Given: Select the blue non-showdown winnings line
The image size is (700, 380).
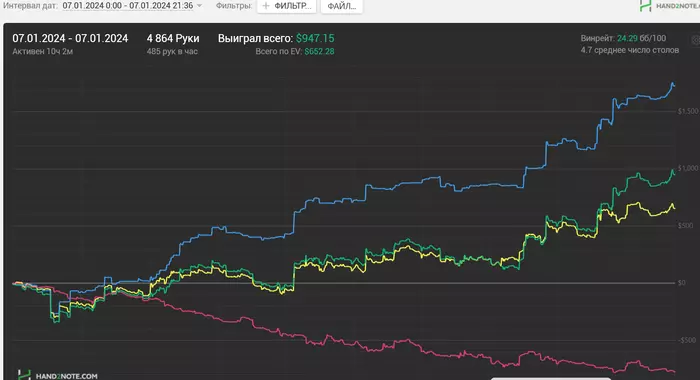Looking at the screenshot, I should coord(402,183).
